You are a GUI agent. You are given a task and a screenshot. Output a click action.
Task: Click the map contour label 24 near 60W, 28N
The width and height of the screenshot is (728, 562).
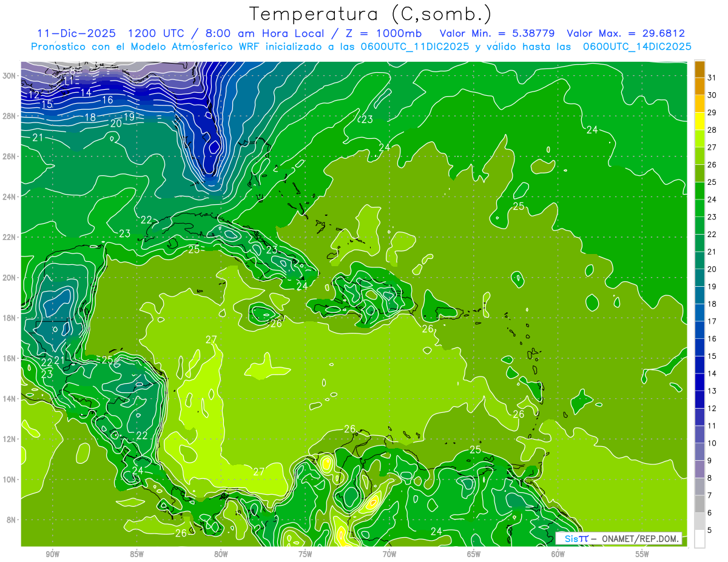click(592, 130)
